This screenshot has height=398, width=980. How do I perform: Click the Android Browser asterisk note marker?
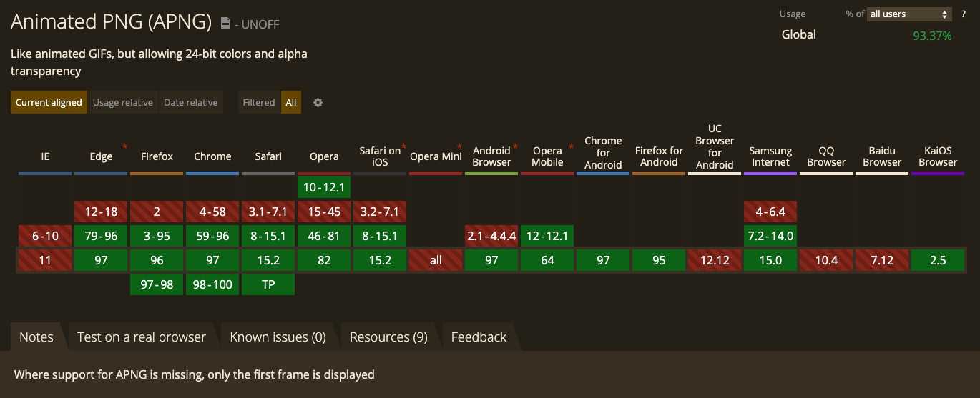tap(515, 147)
